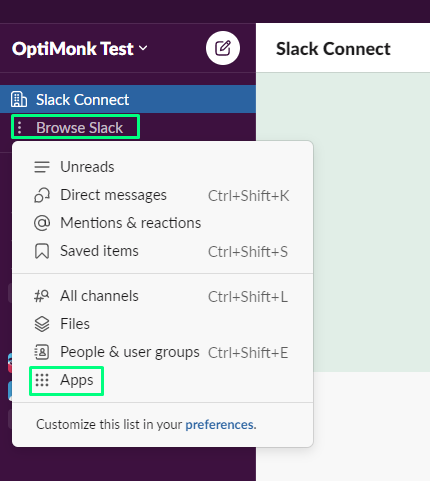Click the Direct messages icon

coord(42,195)
